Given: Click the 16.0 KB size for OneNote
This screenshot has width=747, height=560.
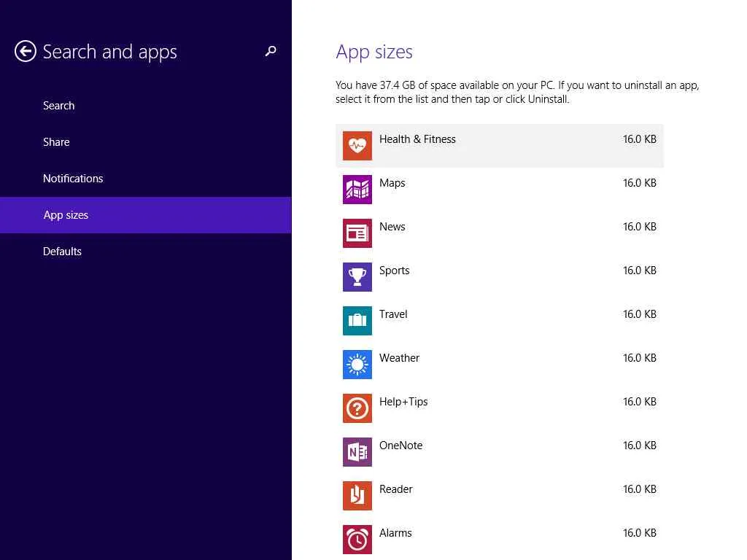Looking at the screenshot, I should 639,446.
